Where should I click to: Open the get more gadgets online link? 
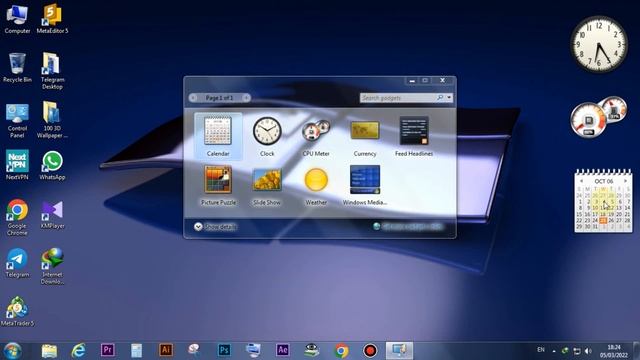(x=407, y=227)
